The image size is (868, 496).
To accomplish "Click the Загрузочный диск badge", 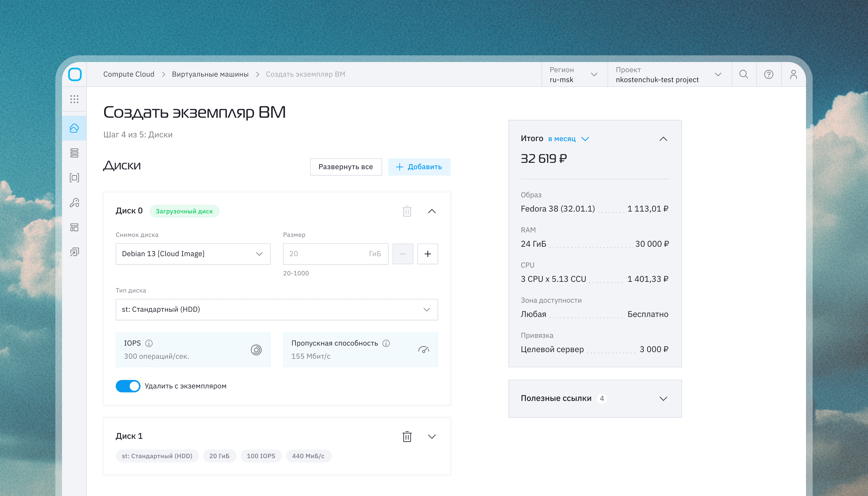I will [184, 211].
